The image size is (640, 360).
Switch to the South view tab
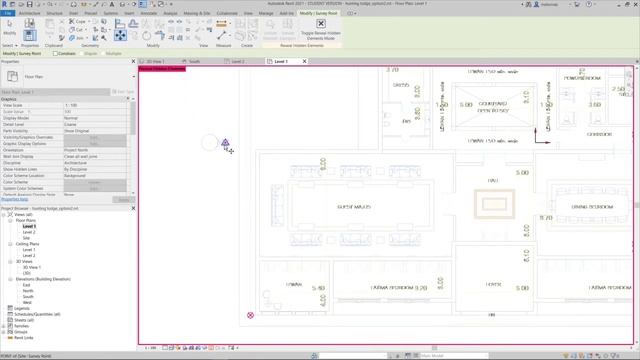(194, 61)
